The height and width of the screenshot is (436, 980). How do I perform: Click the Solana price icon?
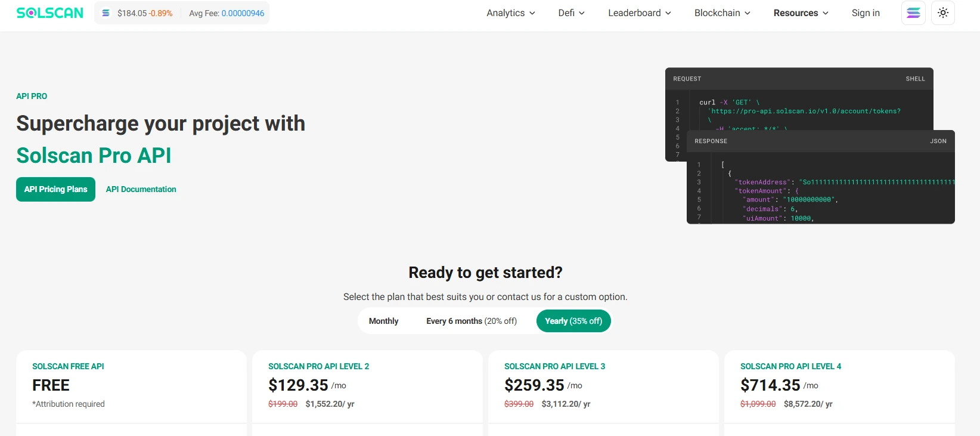click(x=106, y=13)
